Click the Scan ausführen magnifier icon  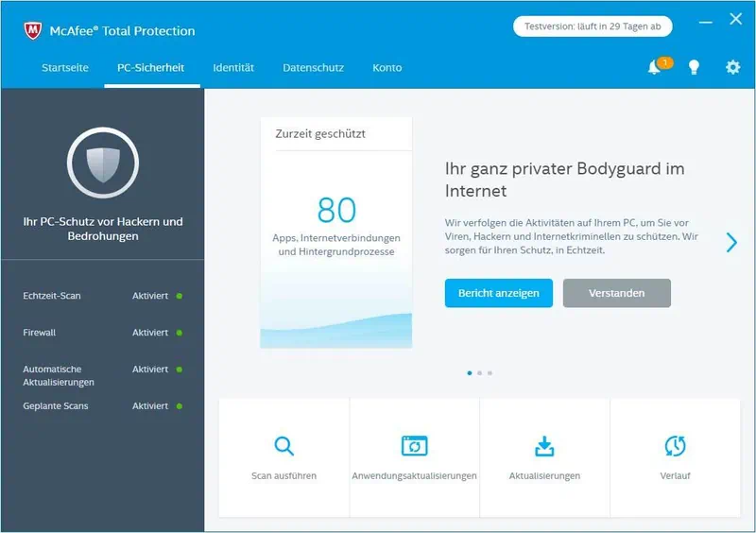pyautogui.click(x=284, y=446)
